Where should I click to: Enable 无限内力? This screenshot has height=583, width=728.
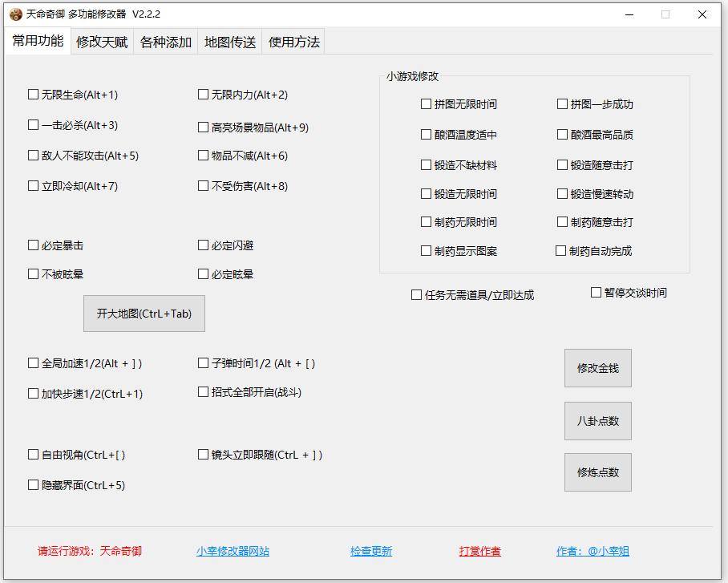[204, 94]
